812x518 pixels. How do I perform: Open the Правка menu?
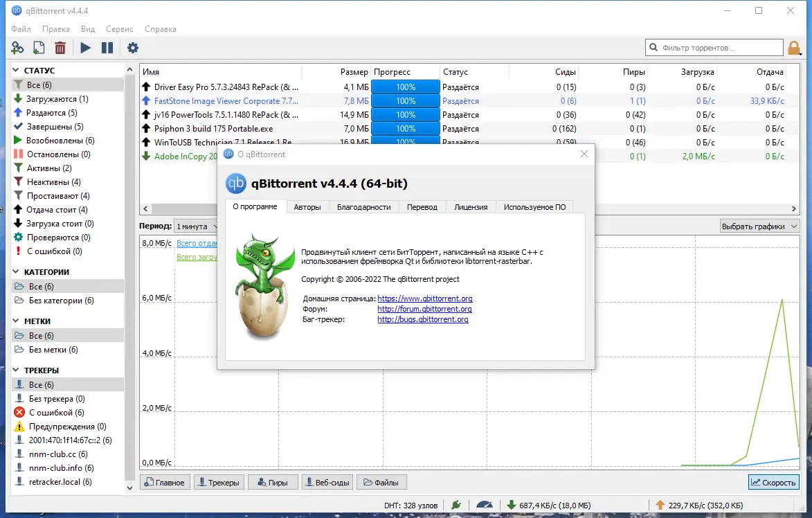[56, 29]
